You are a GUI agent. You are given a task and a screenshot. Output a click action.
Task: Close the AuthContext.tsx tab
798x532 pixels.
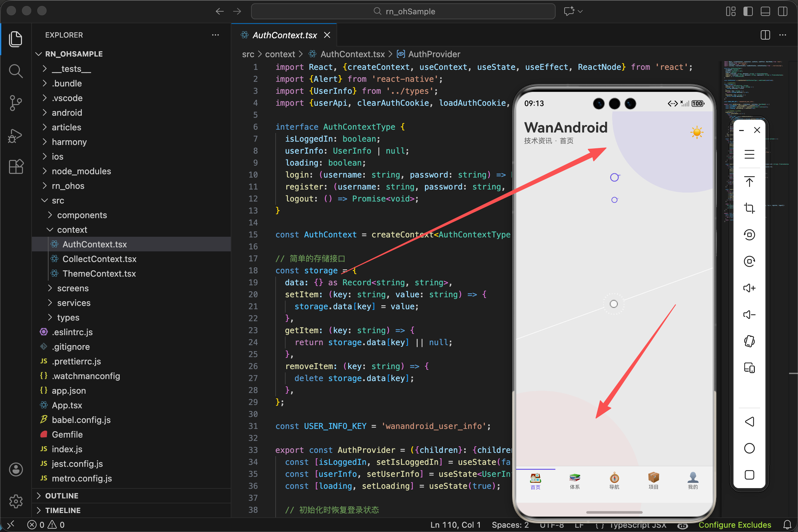[327, 35]
